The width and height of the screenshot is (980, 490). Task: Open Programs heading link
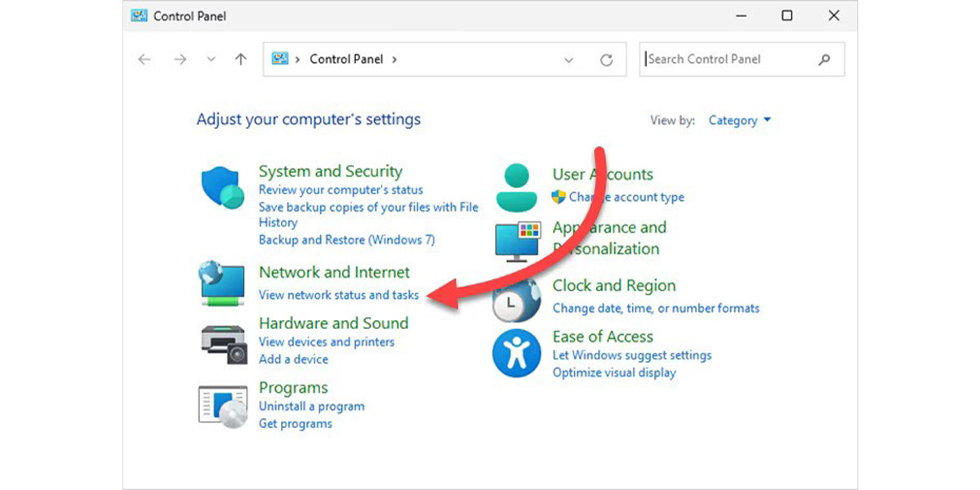(x=293, y=388)
